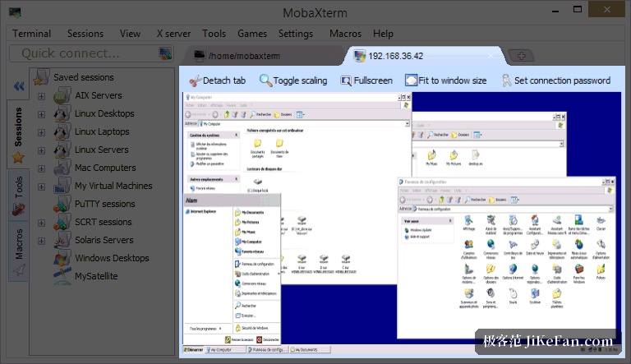Expand Linux Laptops tree node
Image resolution: width=631 pixels, height=364 pixels.
click(41, 132)
